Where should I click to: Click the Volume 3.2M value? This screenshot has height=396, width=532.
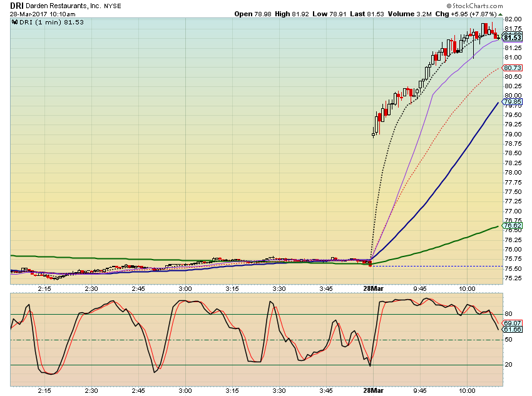pyautogui.click(x=410, y=14)
